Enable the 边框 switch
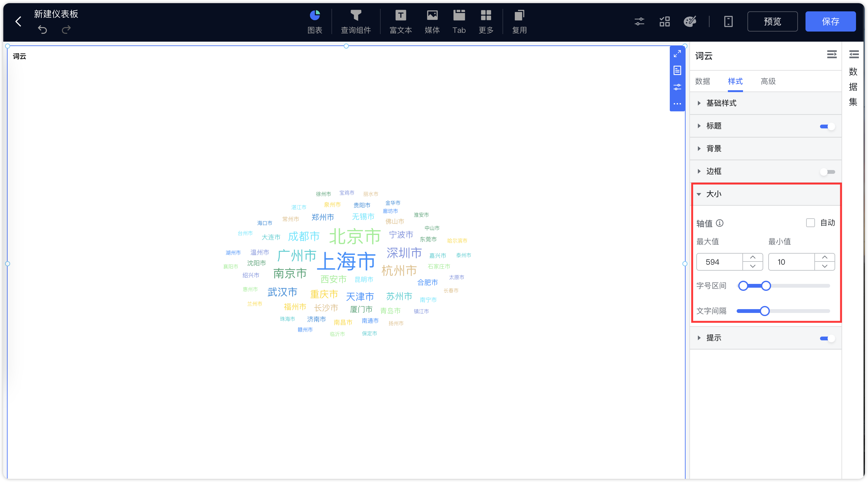This screenshot has width=868, height=482. click(827, 172)
